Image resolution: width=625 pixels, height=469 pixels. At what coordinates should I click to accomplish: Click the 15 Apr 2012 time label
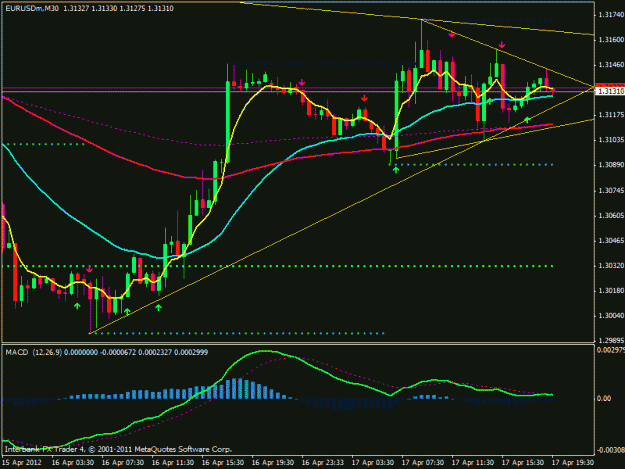point(21,463)
